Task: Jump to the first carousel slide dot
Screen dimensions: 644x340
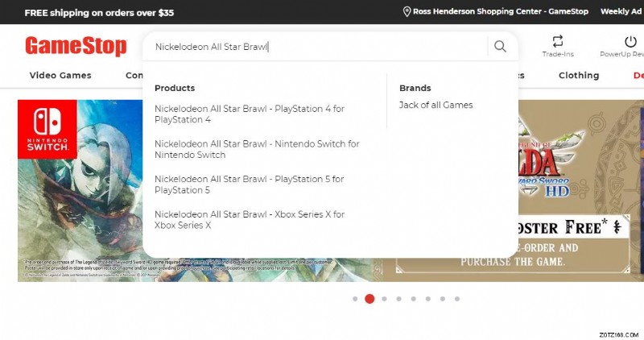Action: (355, 299)
